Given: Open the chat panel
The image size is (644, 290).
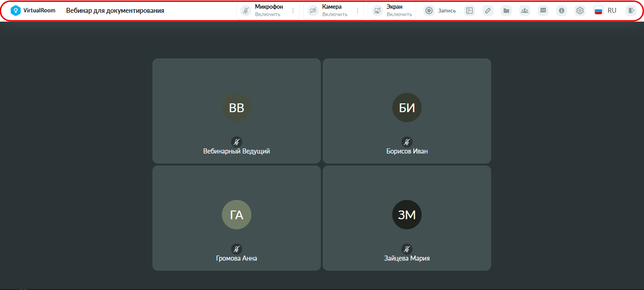Looking at the screenshot, I should tap(543, 11).
